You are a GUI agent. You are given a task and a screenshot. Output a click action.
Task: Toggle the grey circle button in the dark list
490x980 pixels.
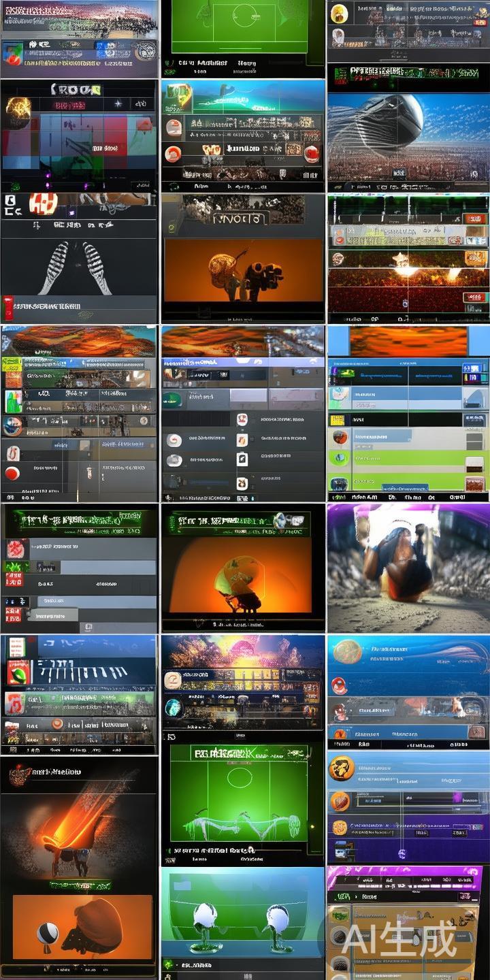tap(174, 461)
